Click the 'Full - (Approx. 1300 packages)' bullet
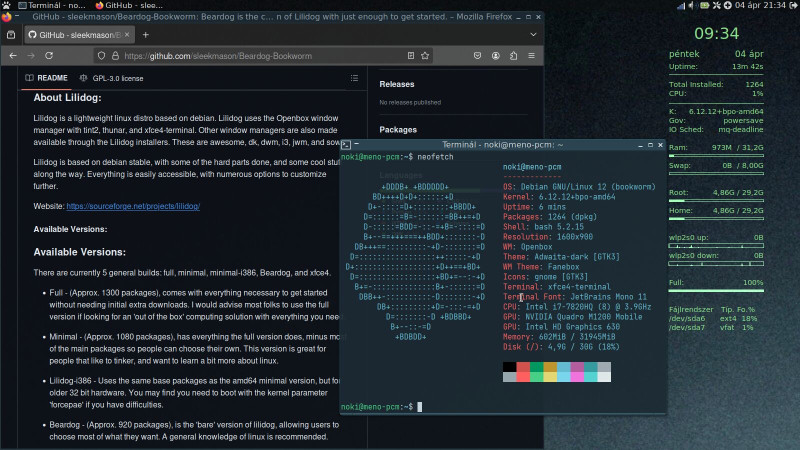The width and height of the screenshot is (800, 450). point(193,305)
